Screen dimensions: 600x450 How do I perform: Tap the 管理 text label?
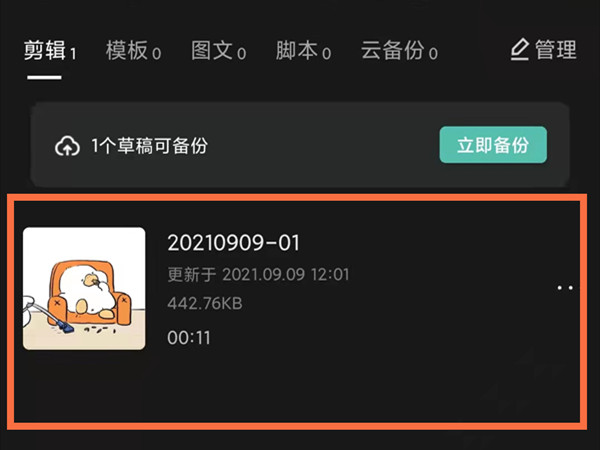coord(556,50)
